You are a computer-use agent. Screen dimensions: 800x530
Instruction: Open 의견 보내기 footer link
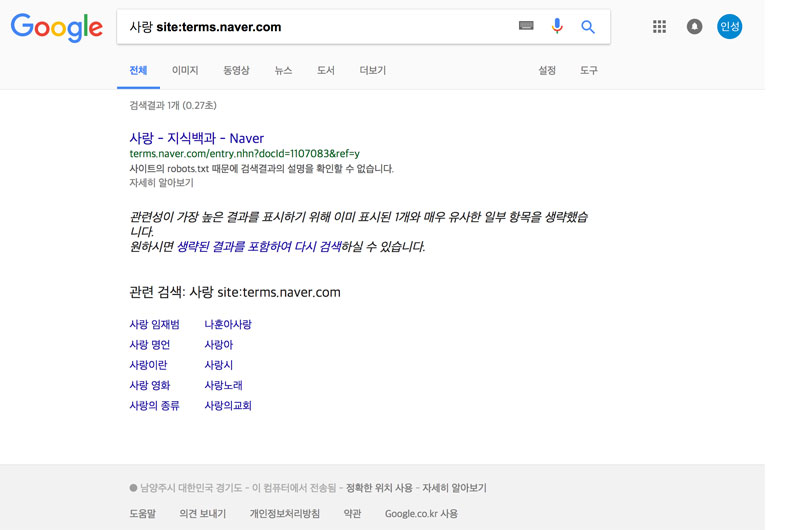(x=203, y=514)
